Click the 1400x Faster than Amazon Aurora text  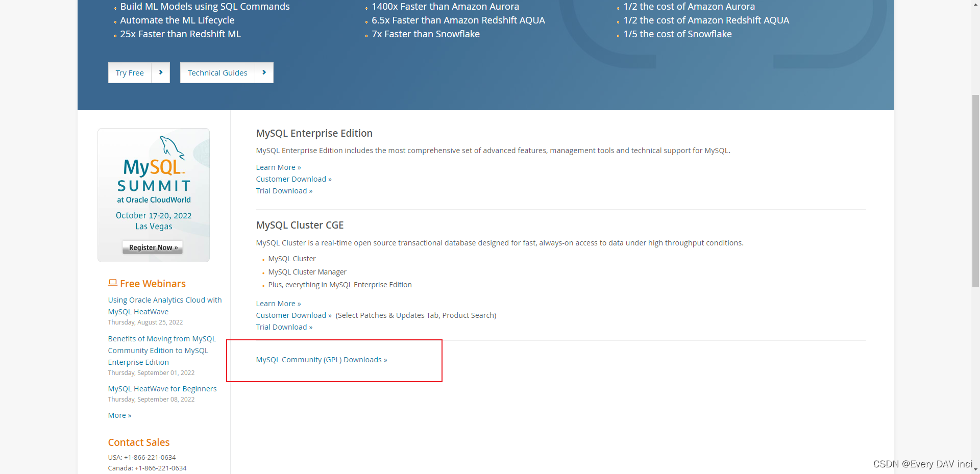(x=445, y=7)
